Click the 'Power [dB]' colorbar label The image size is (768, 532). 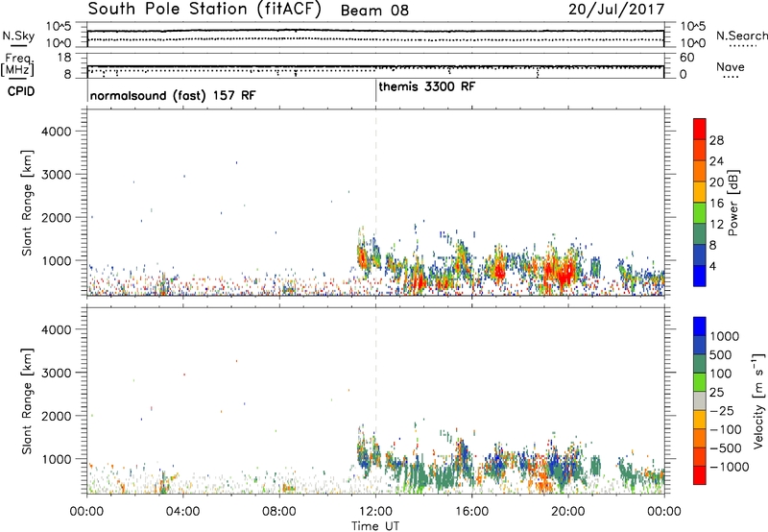click(732, 203)
